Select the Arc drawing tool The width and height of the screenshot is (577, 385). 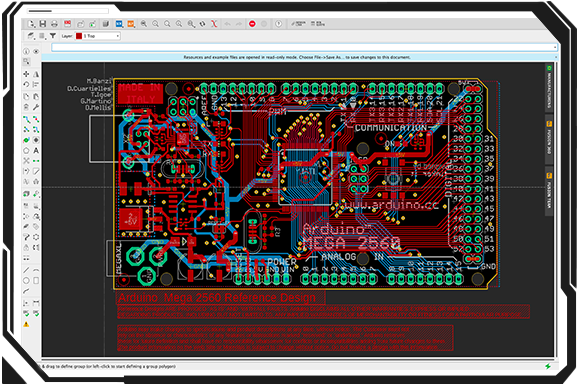(x=36, y=270)
